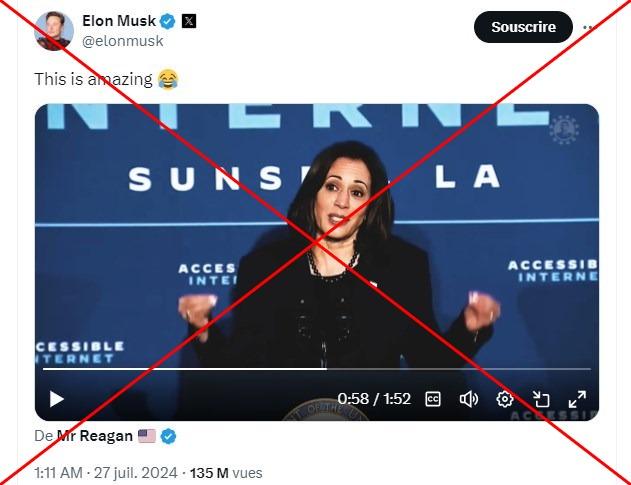Open Elon Musk's profile picture
631x485 pixels.
tap(54, 31)
